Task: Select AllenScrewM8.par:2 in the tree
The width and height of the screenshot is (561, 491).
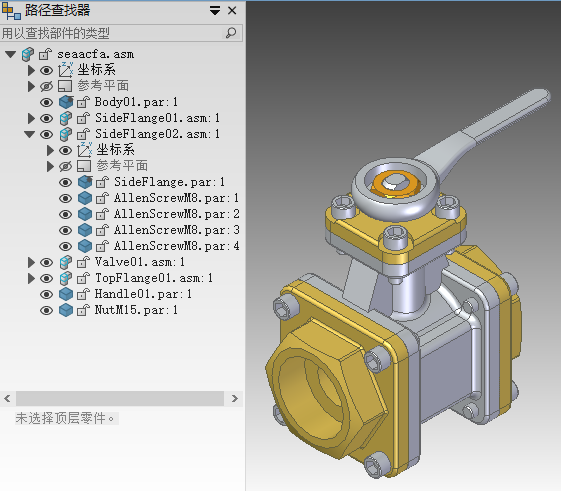Action: tap(176, 214)
